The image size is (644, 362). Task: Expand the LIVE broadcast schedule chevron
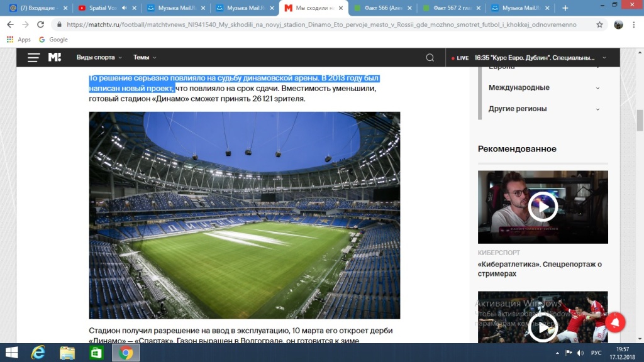tap(604, 58)
